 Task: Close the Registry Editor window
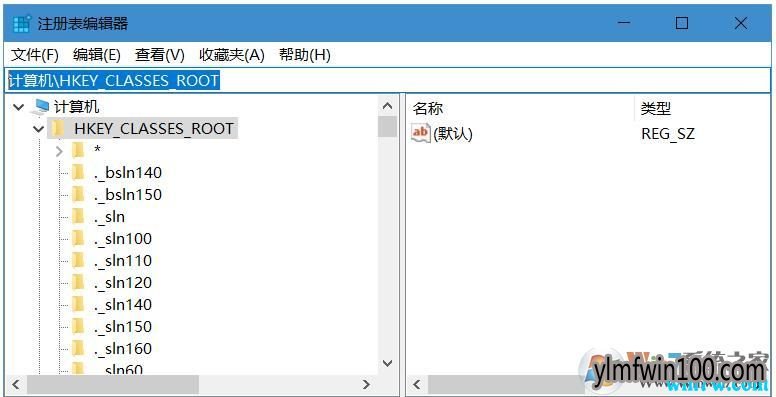click(740, 23)
